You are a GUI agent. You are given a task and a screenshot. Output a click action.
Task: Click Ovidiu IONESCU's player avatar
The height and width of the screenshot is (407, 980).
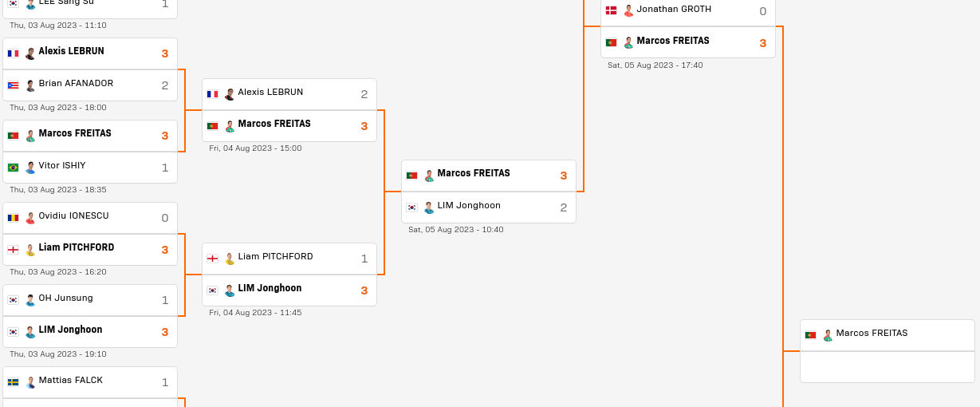30,218
